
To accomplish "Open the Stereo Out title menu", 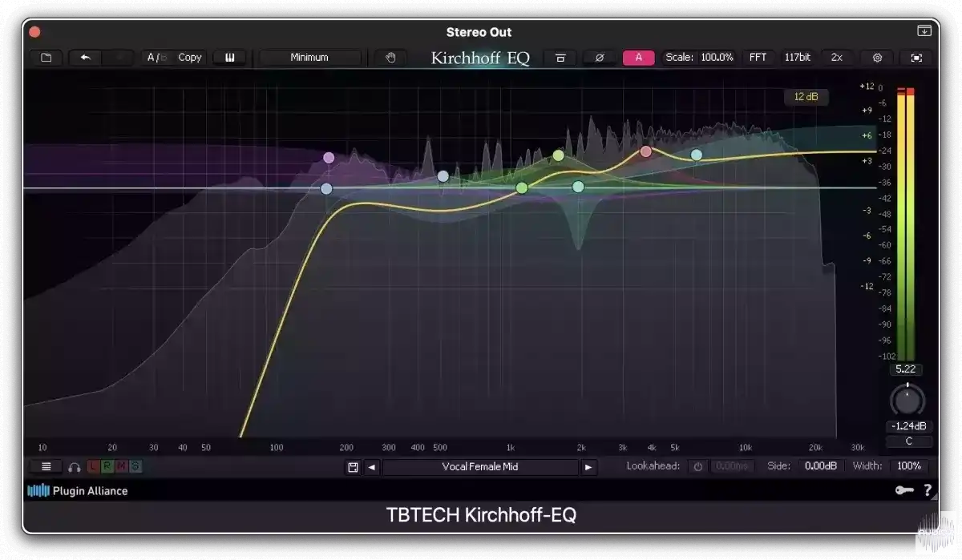I will click(x=479, y=32).
